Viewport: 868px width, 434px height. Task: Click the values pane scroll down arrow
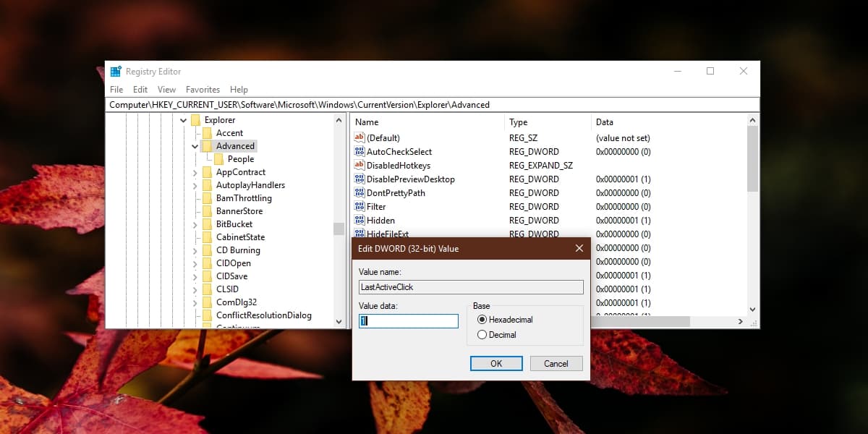click(753, 309)
